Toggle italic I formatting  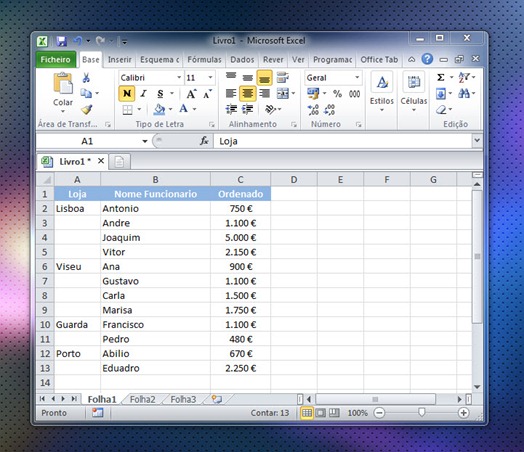(x=144, y=94)
